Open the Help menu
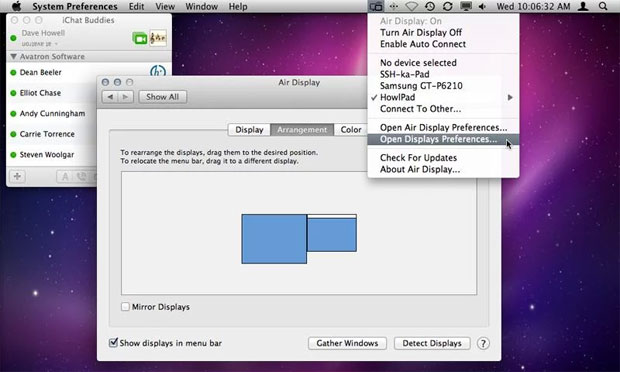The height and width of the screenshot is (372, 620). pos(238,6)
